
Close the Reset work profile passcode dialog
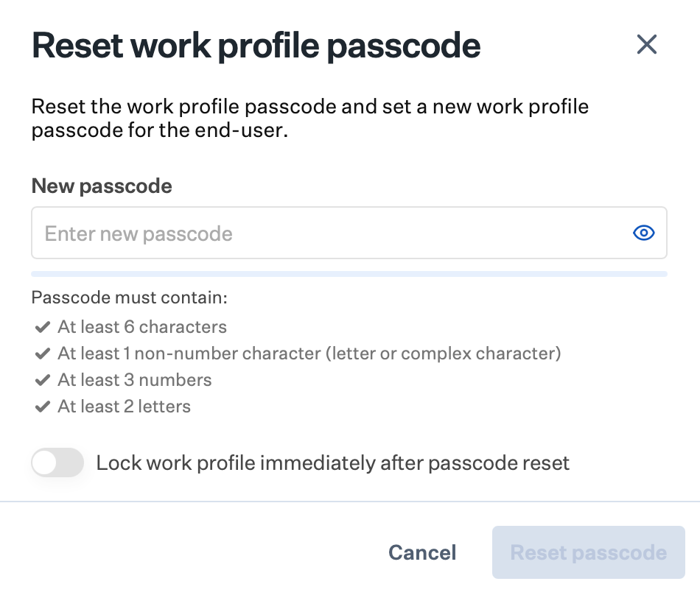point(646,45)
